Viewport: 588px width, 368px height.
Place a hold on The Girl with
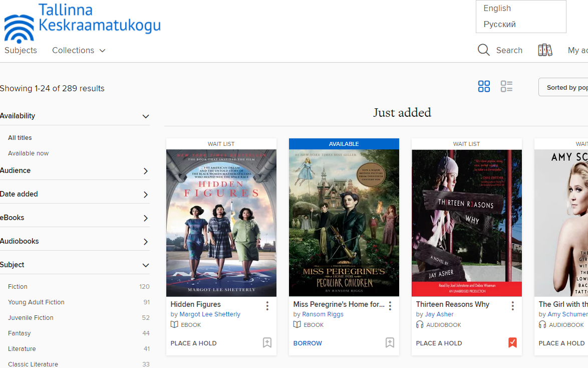tap(561, 343)
